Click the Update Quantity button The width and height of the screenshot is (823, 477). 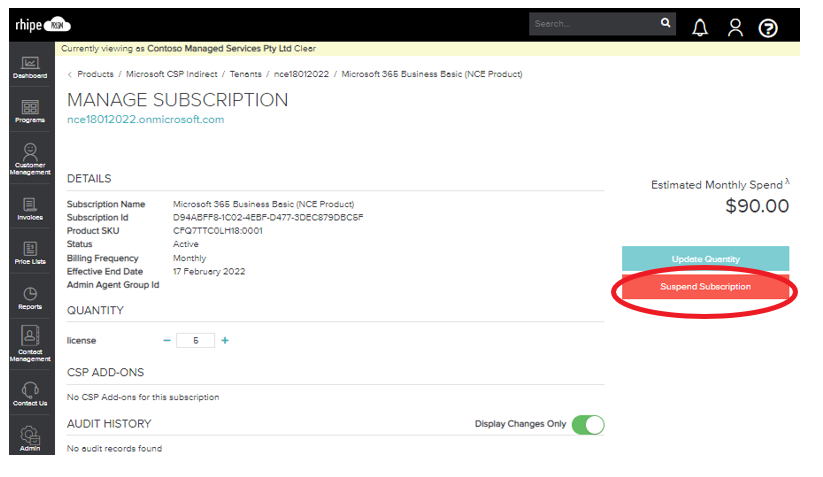point(705,259)
